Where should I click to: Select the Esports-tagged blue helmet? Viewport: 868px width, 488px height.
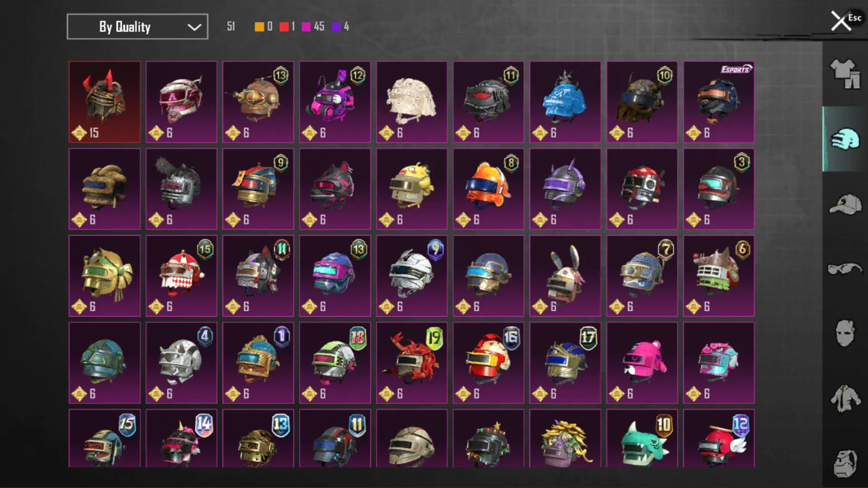pos(719,102)
